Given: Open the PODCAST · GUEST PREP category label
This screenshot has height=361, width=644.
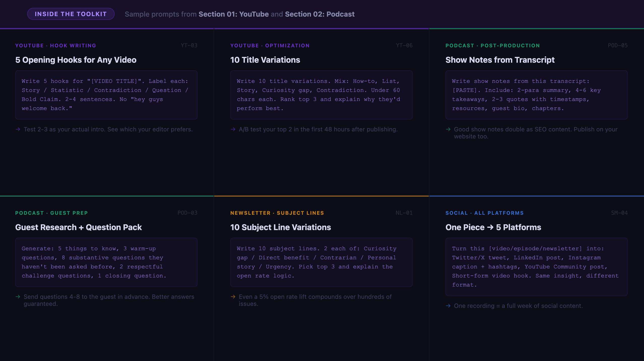Looking at the screenshot, I should click(x=51, y=213).
